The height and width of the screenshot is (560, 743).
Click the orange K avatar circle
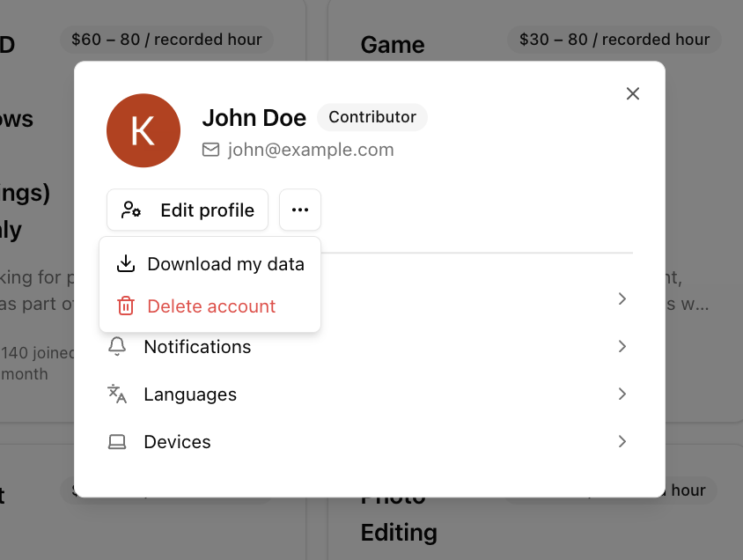pos(143,130)
